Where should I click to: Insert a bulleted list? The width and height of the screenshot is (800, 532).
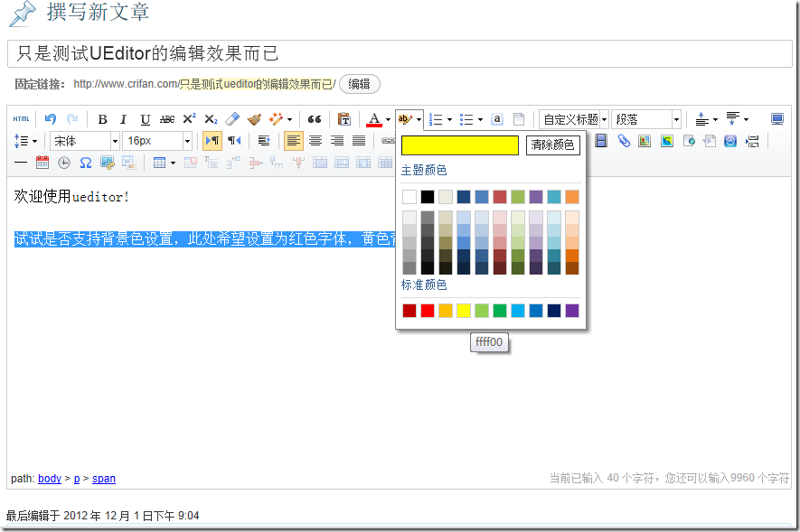[x=466, y=119]
